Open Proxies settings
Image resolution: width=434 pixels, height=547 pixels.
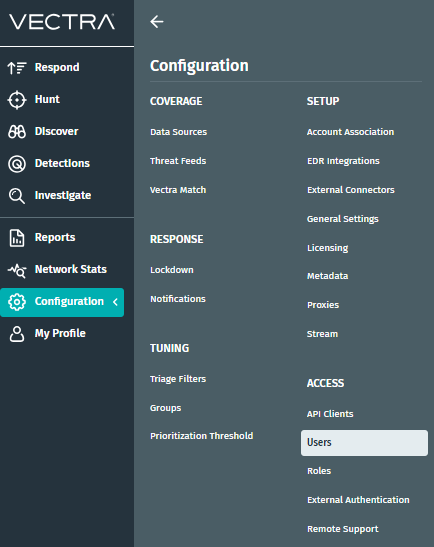[x=323, y=305]
